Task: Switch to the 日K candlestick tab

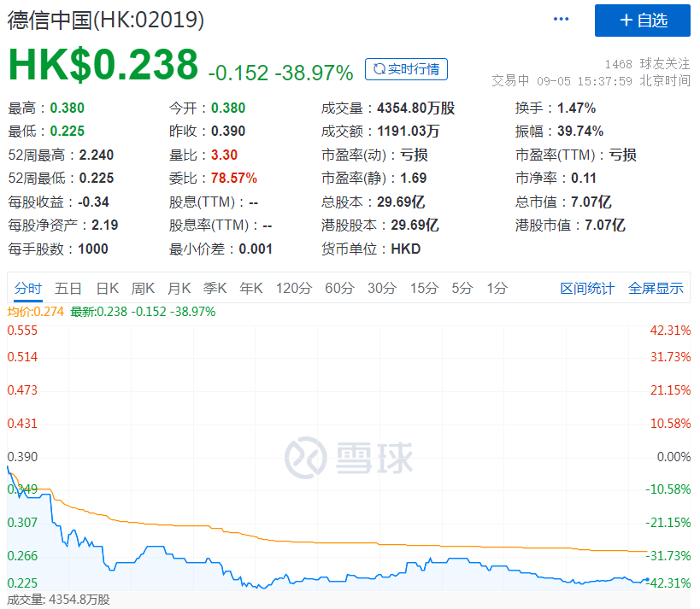Action: [106, 289]
